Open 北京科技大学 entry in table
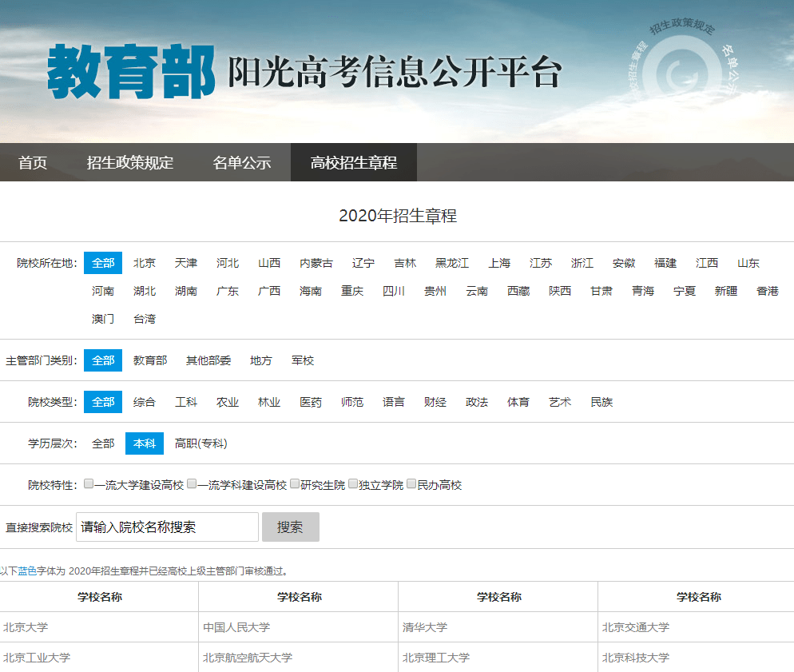 pos(636,658)
